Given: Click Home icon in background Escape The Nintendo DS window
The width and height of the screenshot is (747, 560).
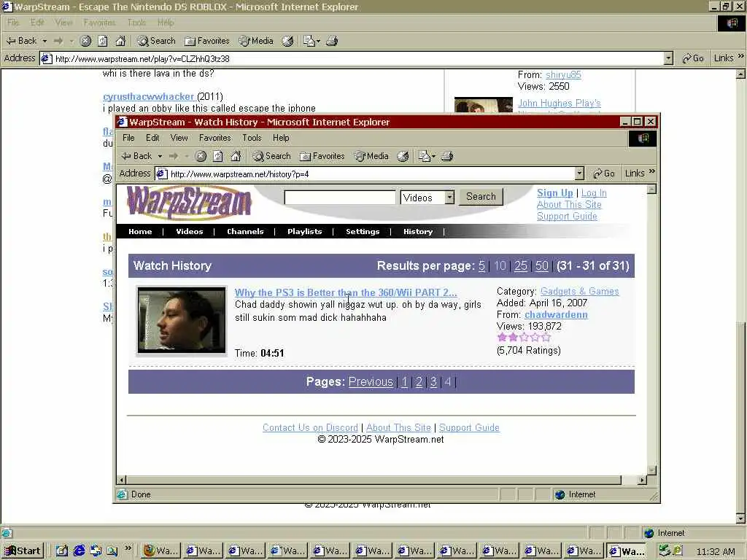Looking at the screenshot, I should [120, 41].
